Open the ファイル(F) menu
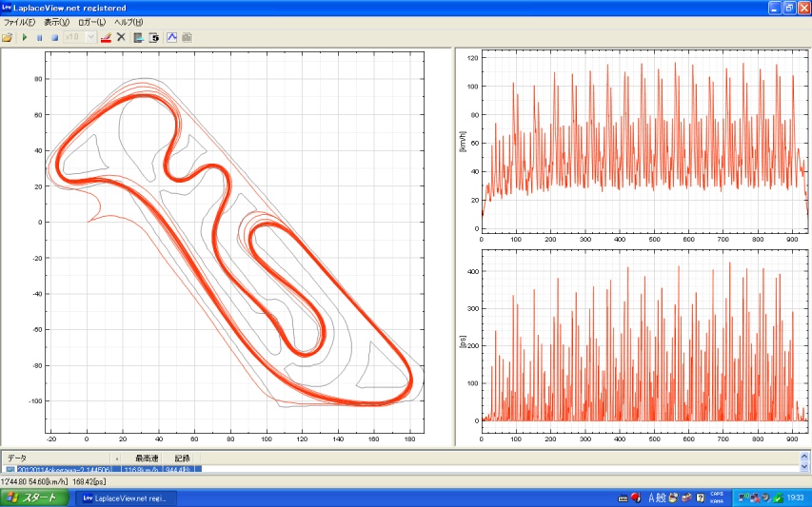 (19, 22)
